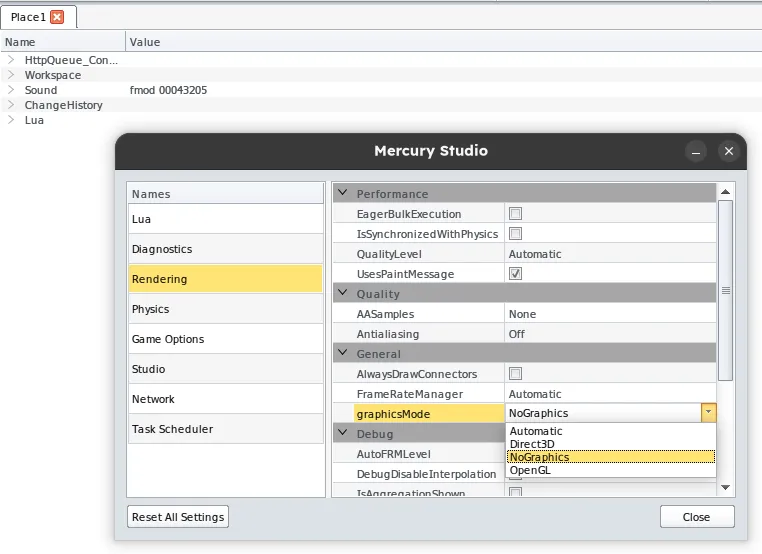Image resolution: width=762 pixels, height=554 pixels.
Task: Click the FrameRateManager Automatic value
Action: (610, 394)
